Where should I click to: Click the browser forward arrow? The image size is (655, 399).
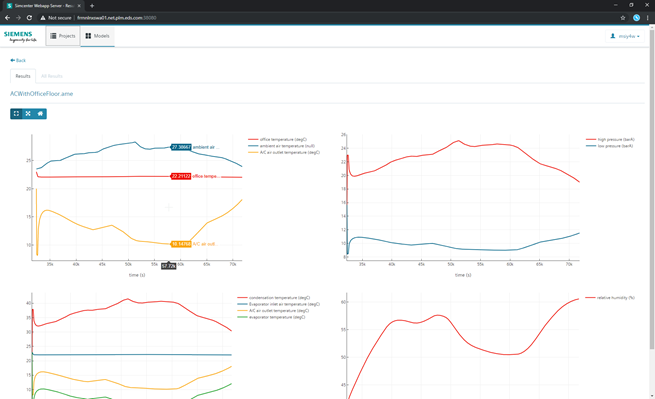pyautogui.click(x=18, y=18)
